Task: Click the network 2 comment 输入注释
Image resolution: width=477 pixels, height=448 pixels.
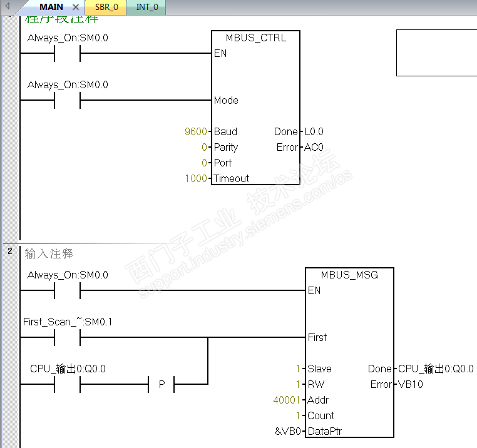Action: pyautogui.click(x=49, y=253)
